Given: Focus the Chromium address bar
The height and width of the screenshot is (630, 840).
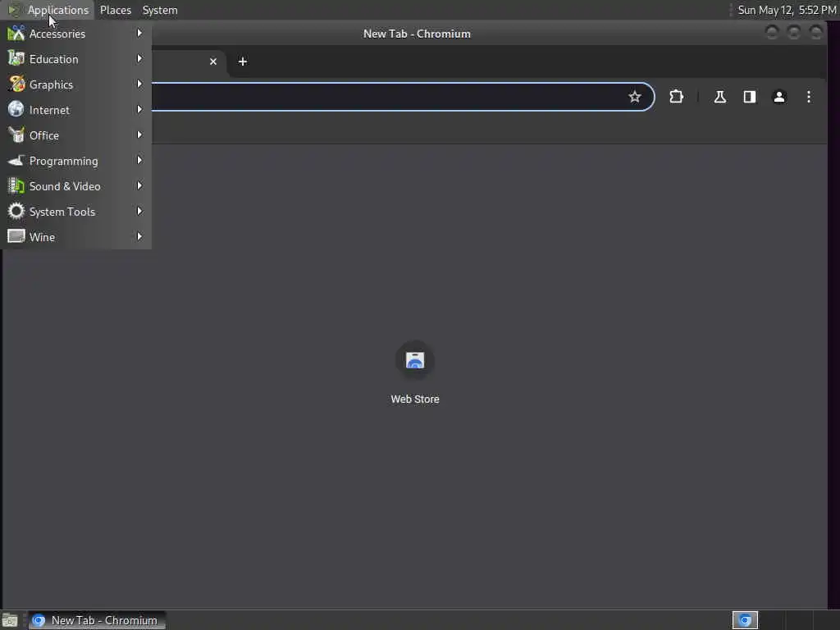Looking at the screenshot, I should pyautogui.click(x=386, y=97).
